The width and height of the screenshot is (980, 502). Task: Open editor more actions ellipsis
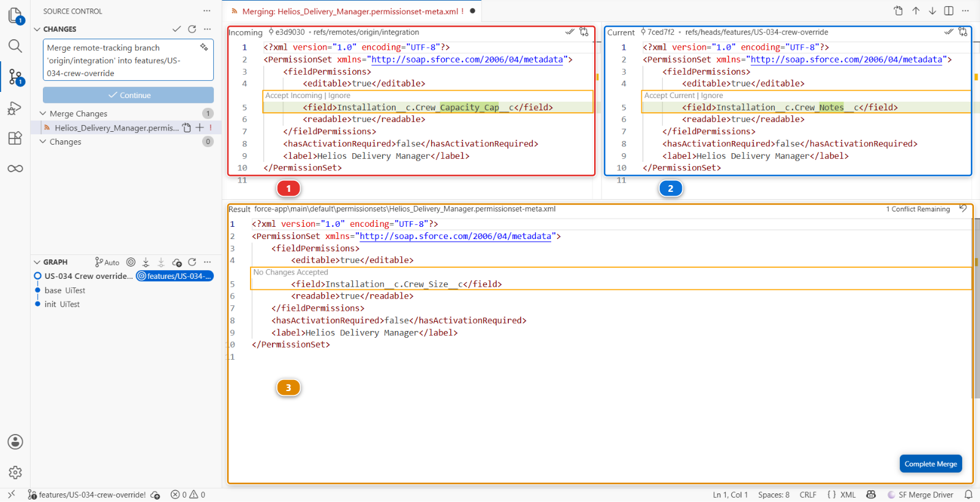[x=965, y=10]
